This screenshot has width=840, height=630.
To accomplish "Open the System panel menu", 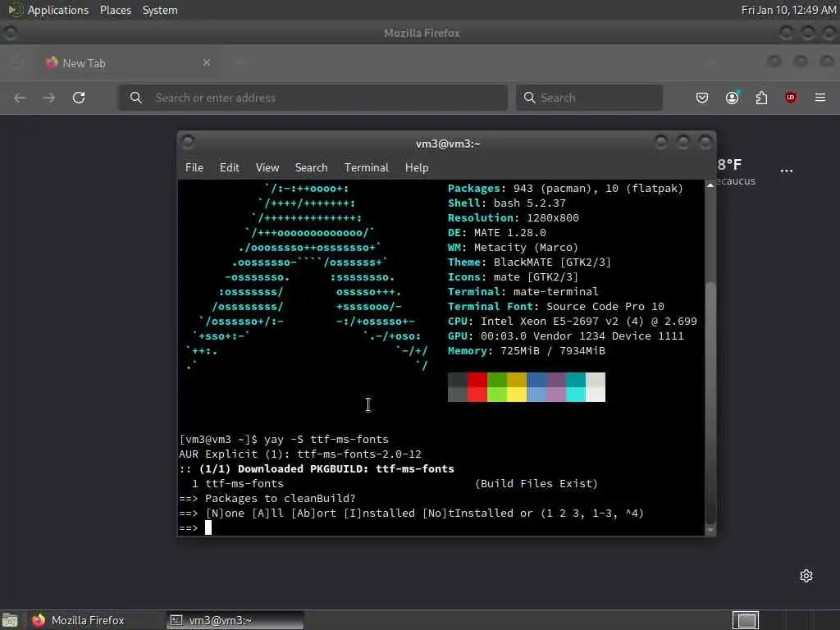I will coord(160,10).
